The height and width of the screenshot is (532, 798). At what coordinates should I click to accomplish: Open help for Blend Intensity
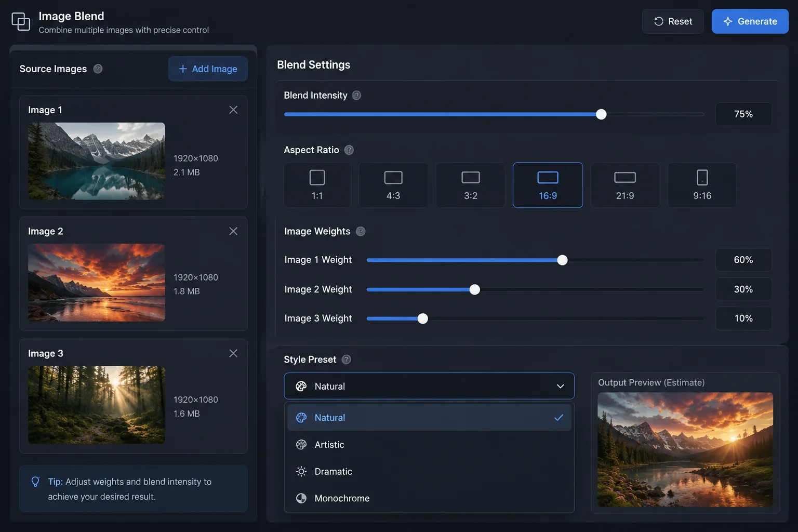(356, 95)
